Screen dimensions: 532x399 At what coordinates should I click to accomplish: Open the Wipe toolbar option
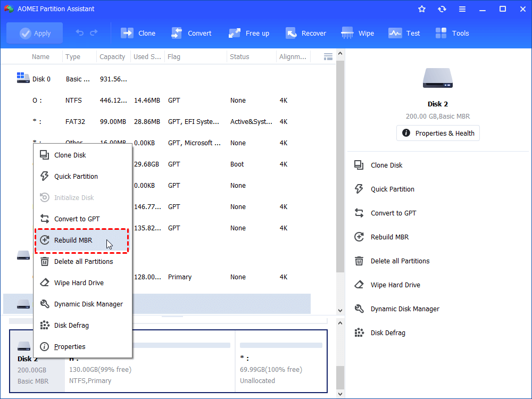click(358, 33)
